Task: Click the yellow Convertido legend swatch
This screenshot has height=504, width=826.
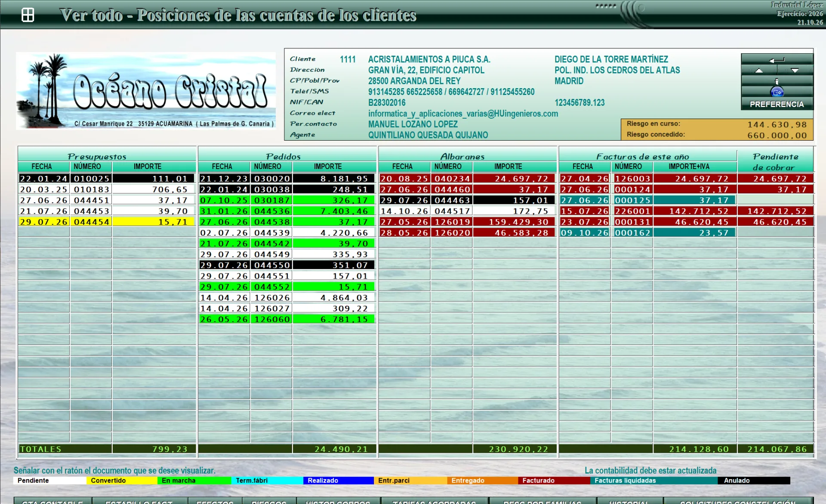Action: [122, 480]
